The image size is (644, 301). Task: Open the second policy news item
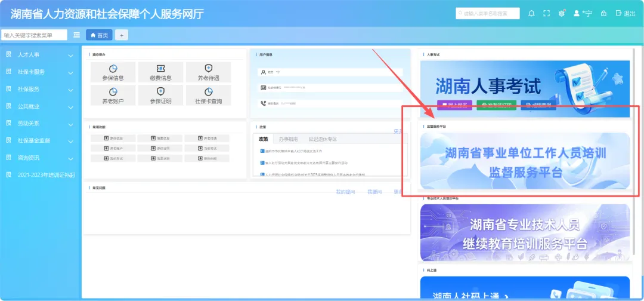[304, 163]
